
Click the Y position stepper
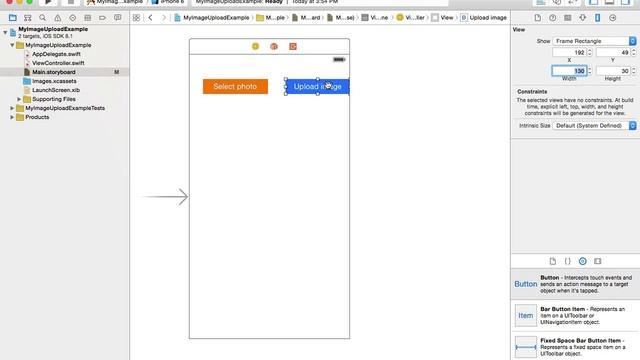(x=633, y=52)
